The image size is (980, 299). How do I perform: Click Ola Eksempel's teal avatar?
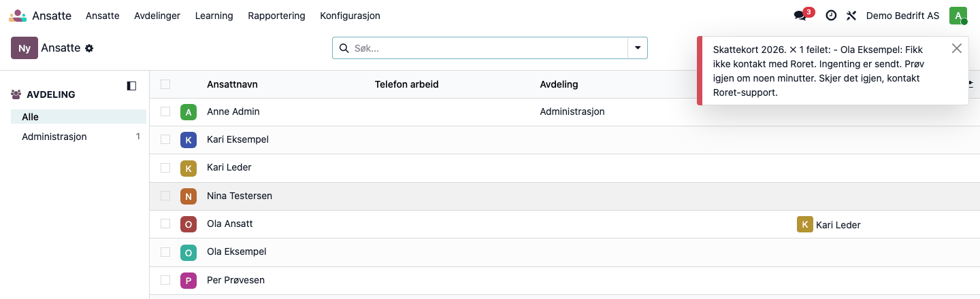[x=189, y=252]
